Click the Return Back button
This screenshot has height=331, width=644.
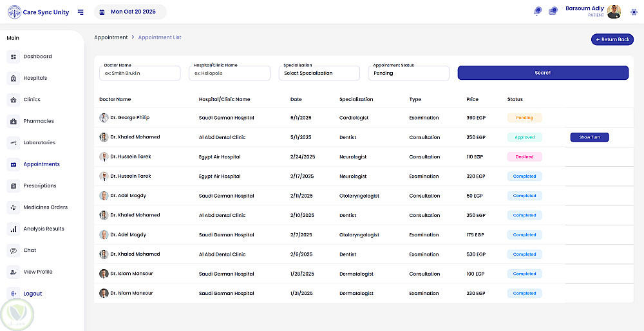tap(612, 40)
